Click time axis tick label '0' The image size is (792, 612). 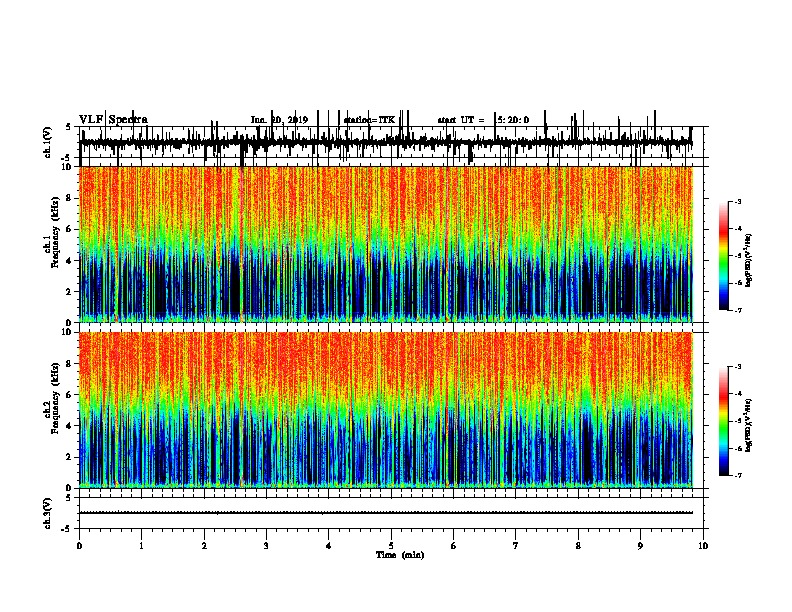[79, 545]
